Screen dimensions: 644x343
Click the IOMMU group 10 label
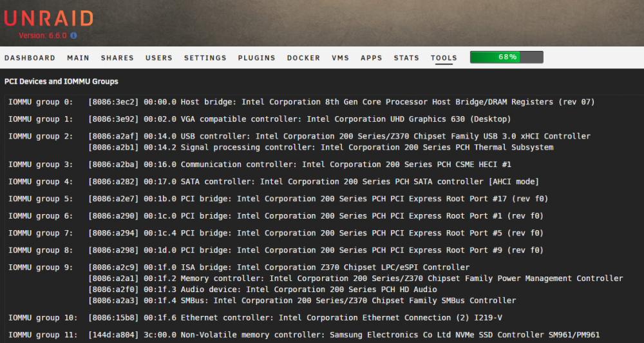pyautogui.click(x=43, y=318)
